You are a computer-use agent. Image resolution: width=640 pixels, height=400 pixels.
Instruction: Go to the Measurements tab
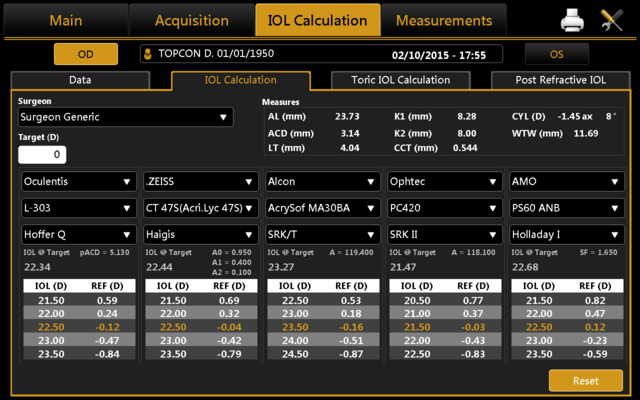coord(444,20)
